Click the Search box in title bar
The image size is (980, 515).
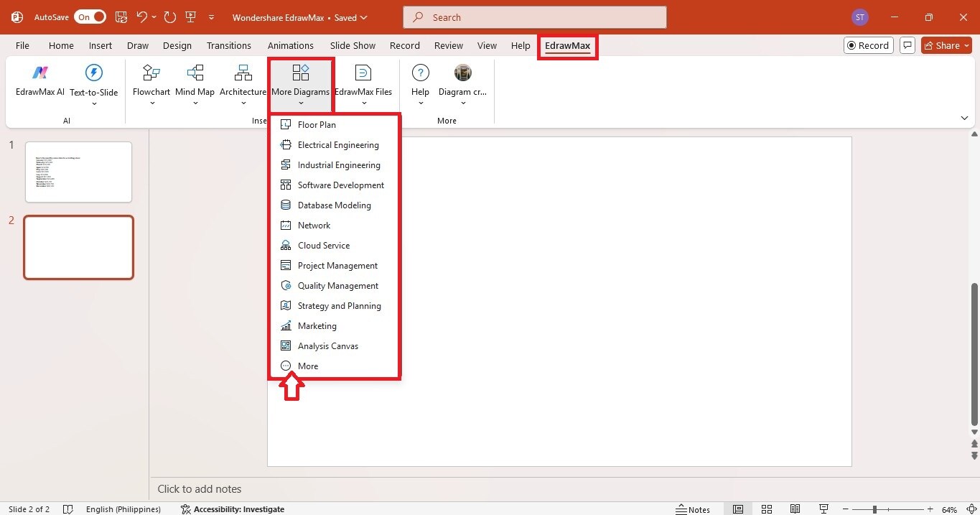[x=535, y=17]
